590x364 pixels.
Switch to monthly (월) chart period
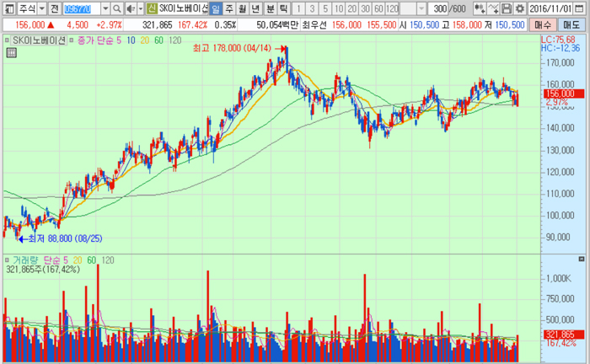click(x=243, y=8)
